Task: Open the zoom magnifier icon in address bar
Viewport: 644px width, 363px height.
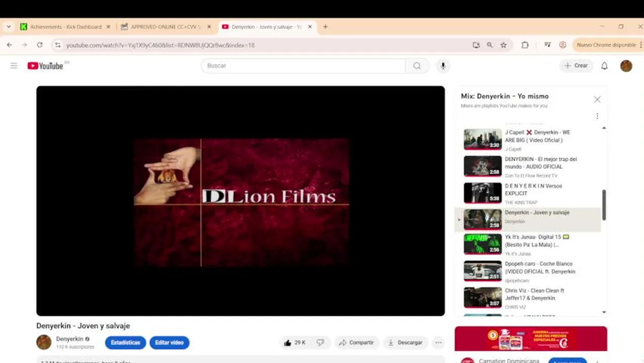Action: pyautogui.click(x=490, y=45)
